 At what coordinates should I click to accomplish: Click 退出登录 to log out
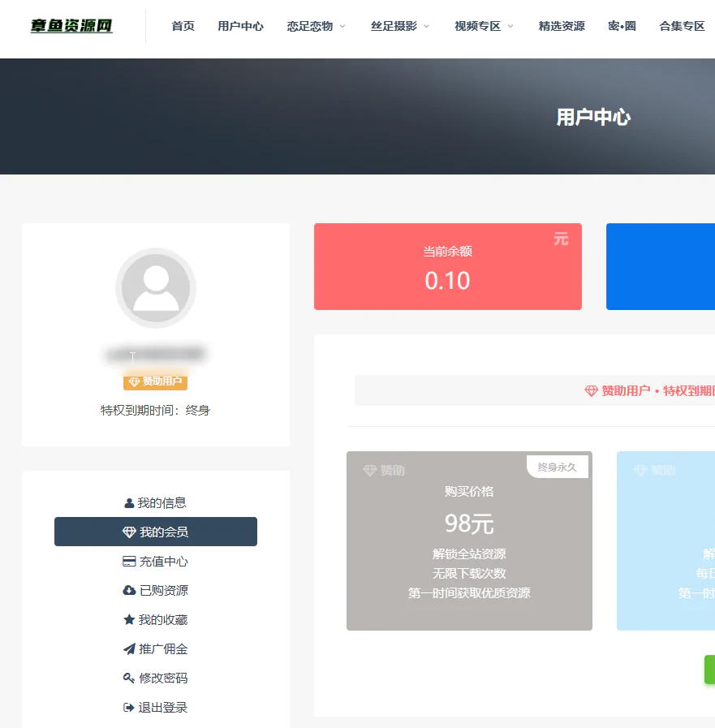point(156,707)
